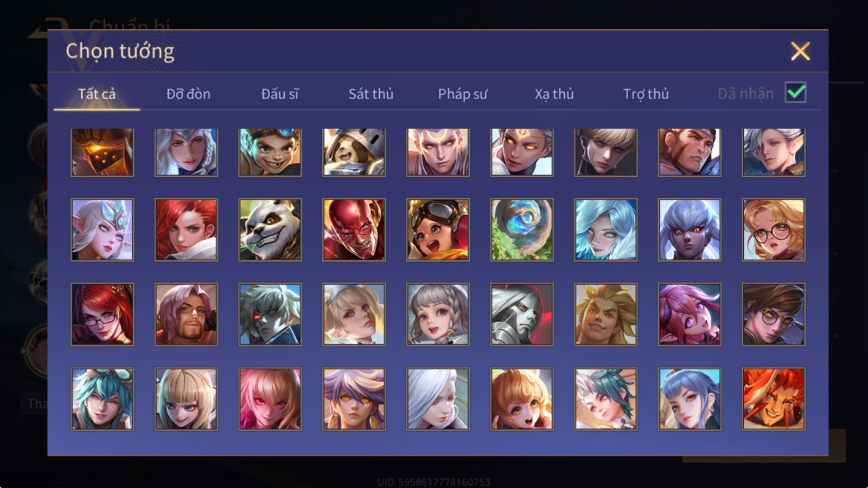
Task: Pick the swirling blue orb hero portrait
Action: 522,230
